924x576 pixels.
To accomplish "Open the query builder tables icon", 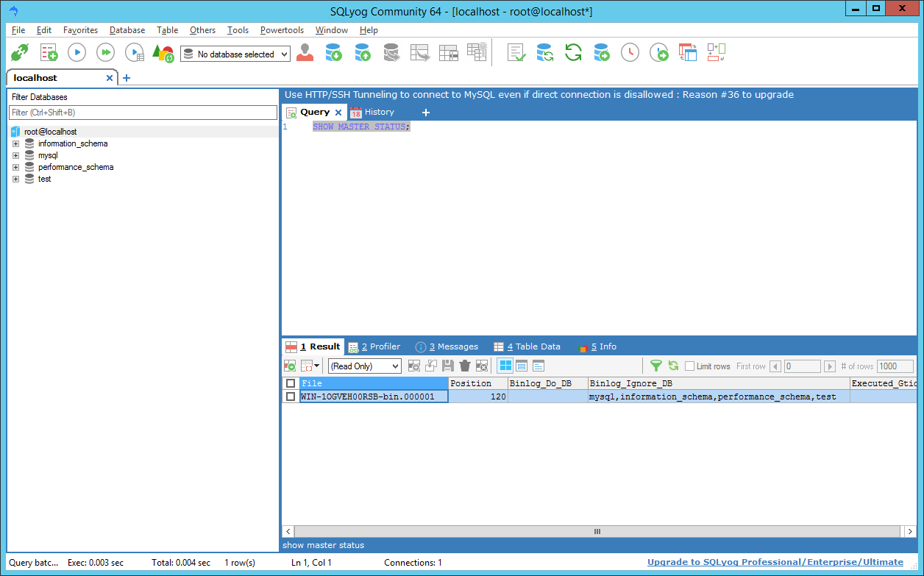I will point(449,53).
